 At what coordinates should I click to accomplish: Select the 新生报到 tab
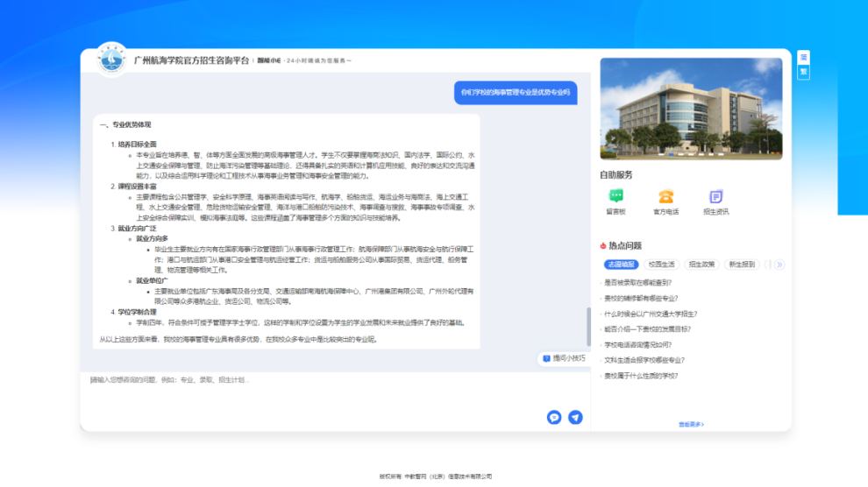[742, 264]
